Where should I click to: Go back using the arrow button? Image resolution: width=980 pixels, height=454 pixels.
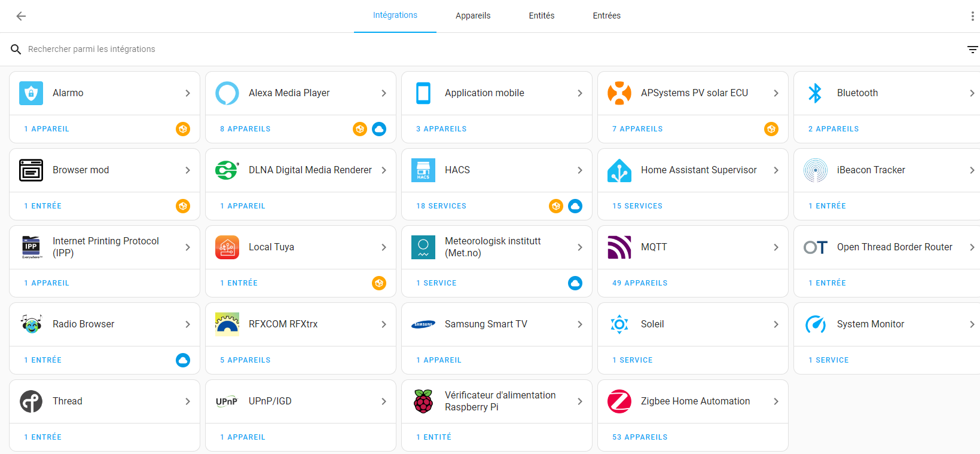click(21, 16)
